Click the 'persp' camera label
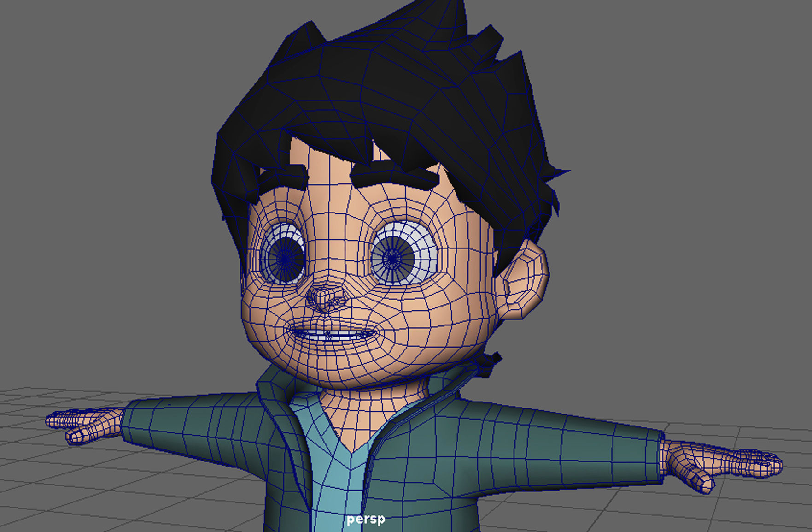 click(366, 520)
